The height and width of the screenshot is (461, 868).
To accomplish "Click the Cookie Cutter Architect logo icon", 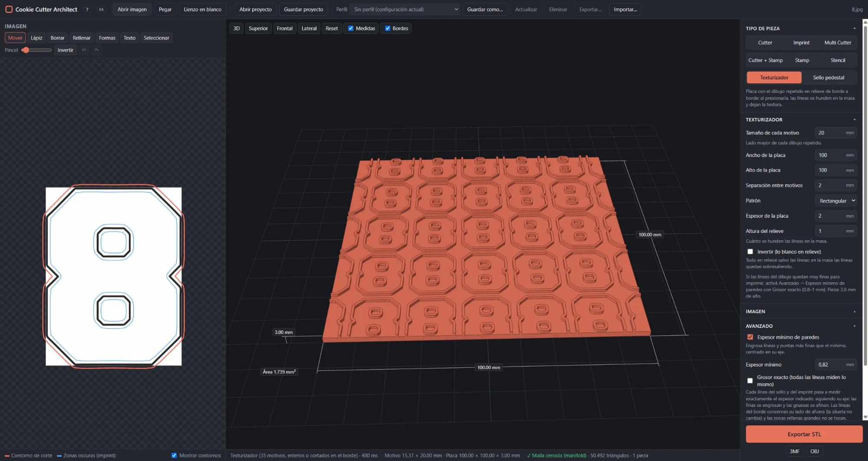I will [x=9, y=9].
